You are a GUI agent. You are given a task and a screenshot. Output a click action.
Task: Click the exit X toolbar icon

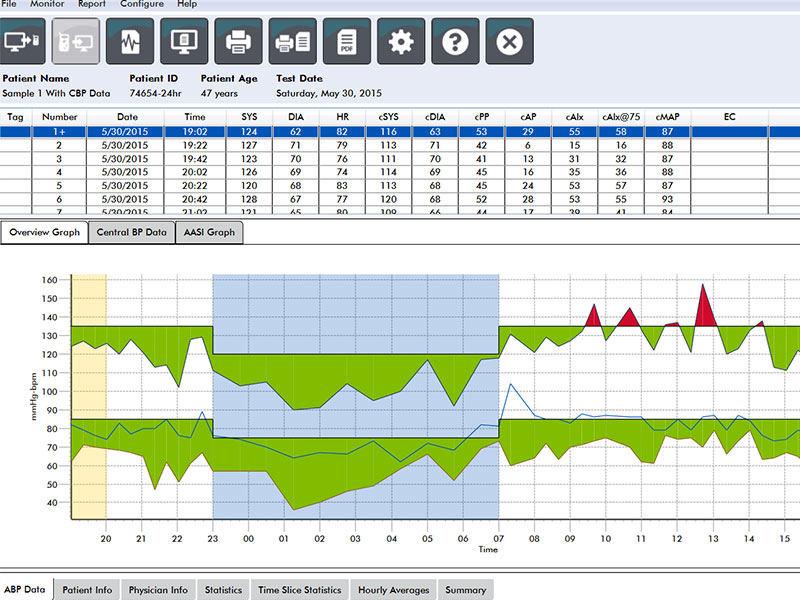510,41
